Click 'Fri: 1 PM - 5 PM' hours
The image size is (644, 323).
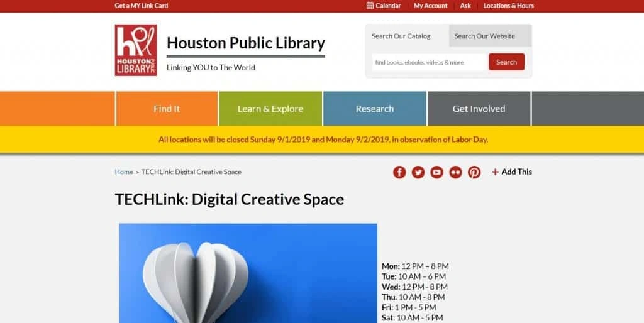coord(409,307)
